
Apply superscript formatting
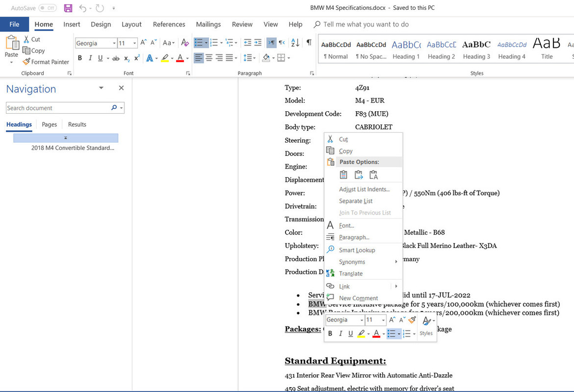[137, 58]
